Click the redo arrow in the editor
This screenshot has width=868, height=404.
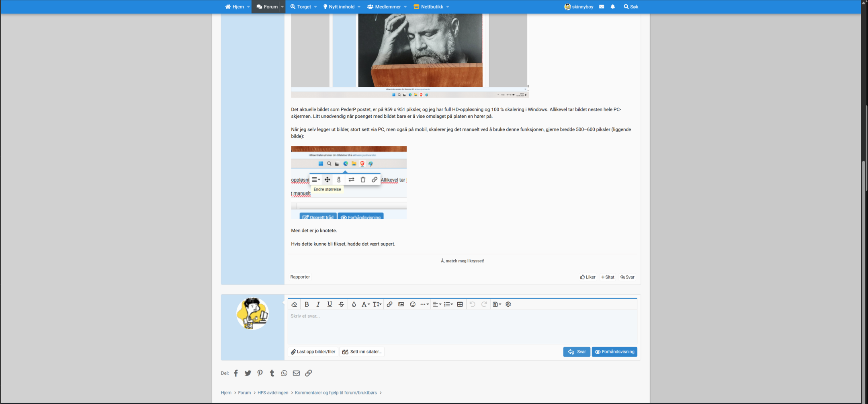[484, 304]
